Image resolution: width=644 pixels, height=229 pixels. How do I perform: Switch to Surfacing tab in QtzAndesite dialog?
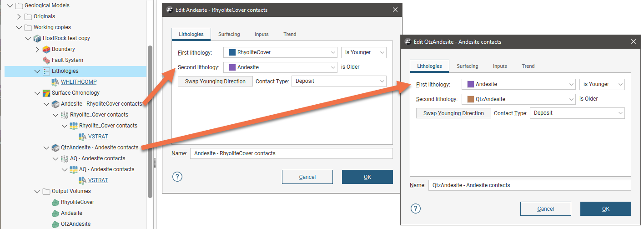467,66
